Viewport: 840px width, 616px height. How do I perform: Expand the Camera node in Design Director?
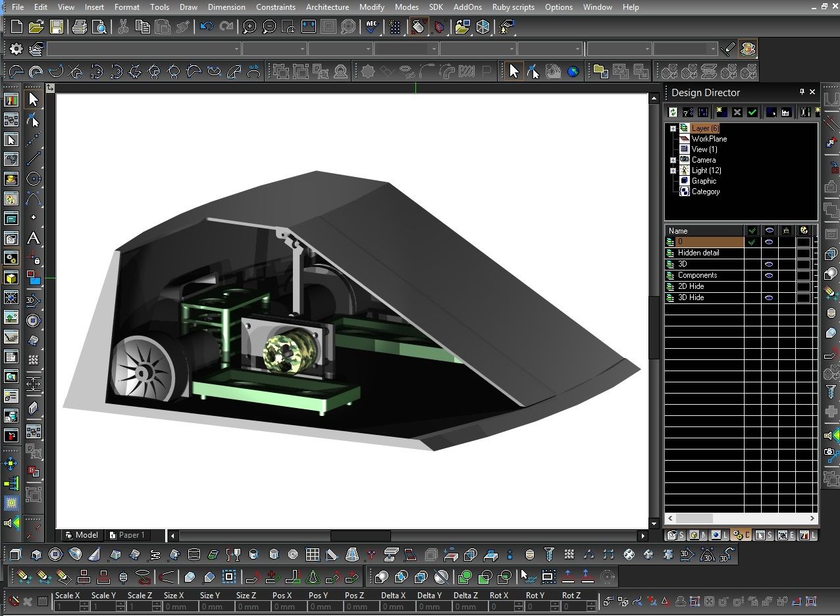(673, 160)
